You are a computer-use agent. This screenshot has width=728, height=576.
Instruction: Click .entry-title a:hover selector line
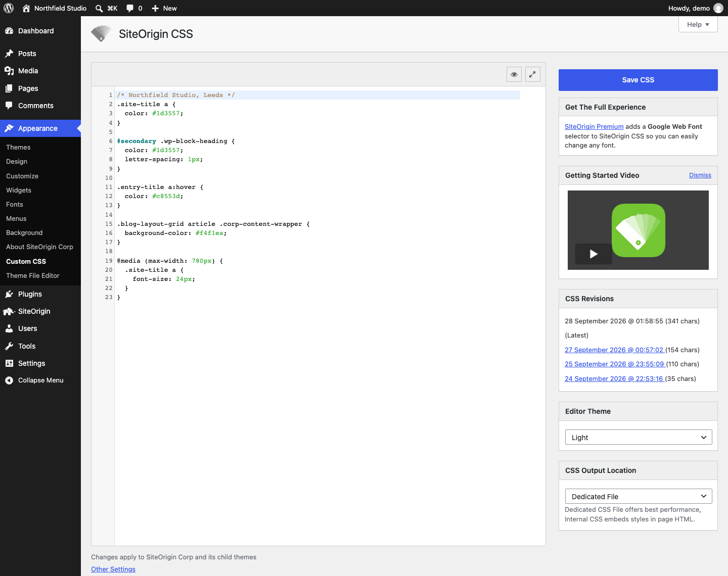tap(160, 187)
